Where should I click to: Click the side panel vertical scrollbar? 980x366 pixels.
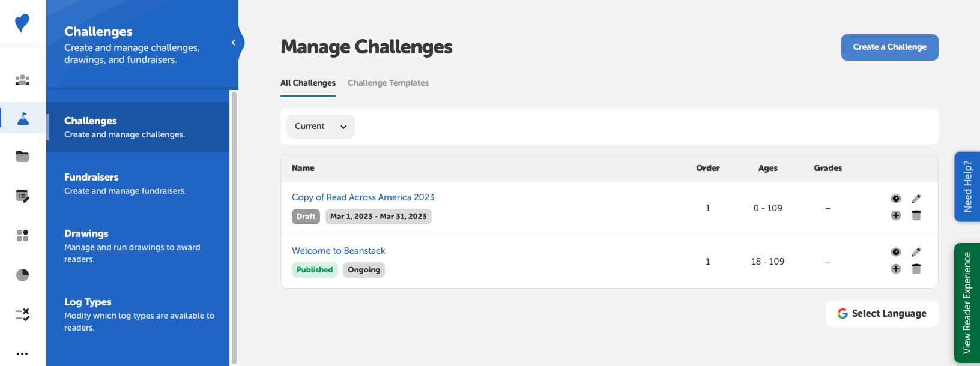pos(234,228)
